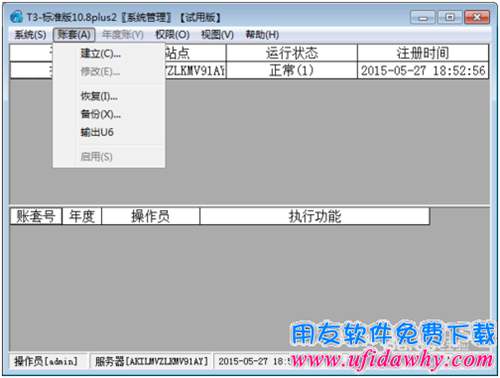Choose 恢复(I)... to restore an account set
The image size is (500, 378).
(x=109, y=96)
